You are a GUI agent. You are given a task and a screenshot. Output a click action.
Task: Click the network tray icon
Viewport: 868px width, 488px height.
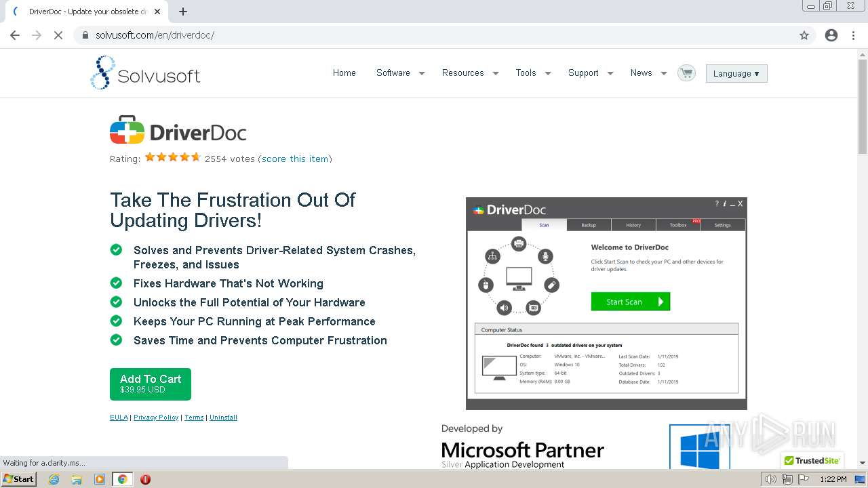pyautogui.click(x=787, y=479)
